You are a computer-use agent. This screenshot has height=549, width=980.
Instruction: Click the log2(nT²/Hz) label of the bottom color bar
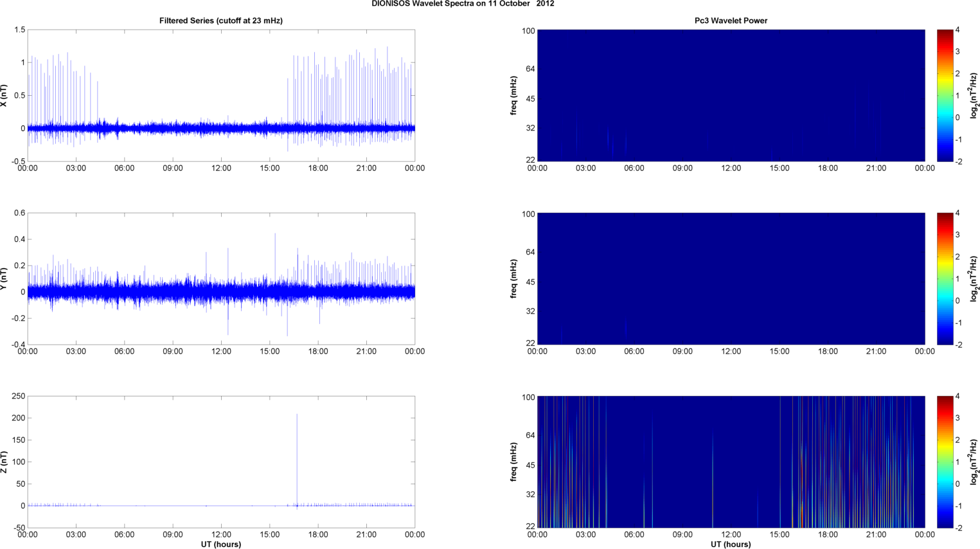[974, 462]
